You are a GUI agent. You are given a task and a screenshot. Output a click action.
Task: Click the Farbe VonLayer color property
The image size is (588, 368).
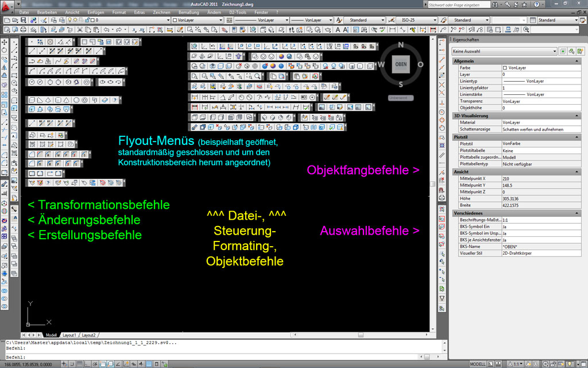pyautogui.click(x=540, y=68)
